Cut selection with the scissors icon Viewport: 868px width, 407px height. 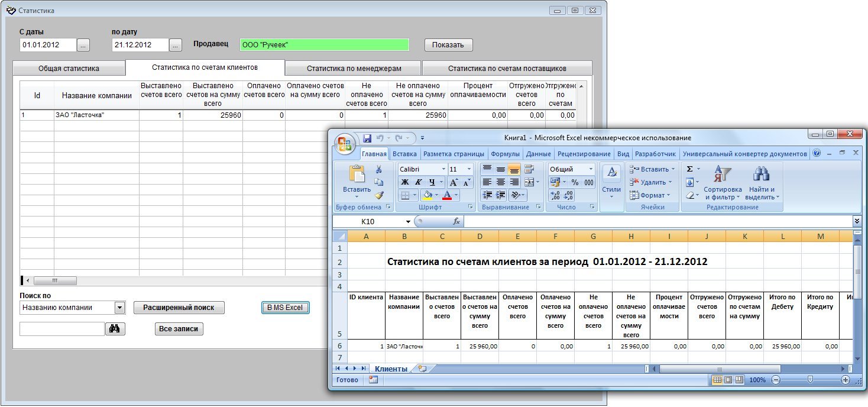click(x=379, y=170)
